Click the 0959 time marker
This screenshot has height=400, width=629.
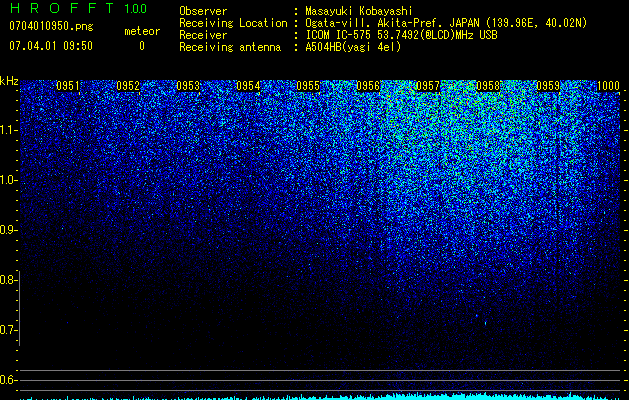548,86
